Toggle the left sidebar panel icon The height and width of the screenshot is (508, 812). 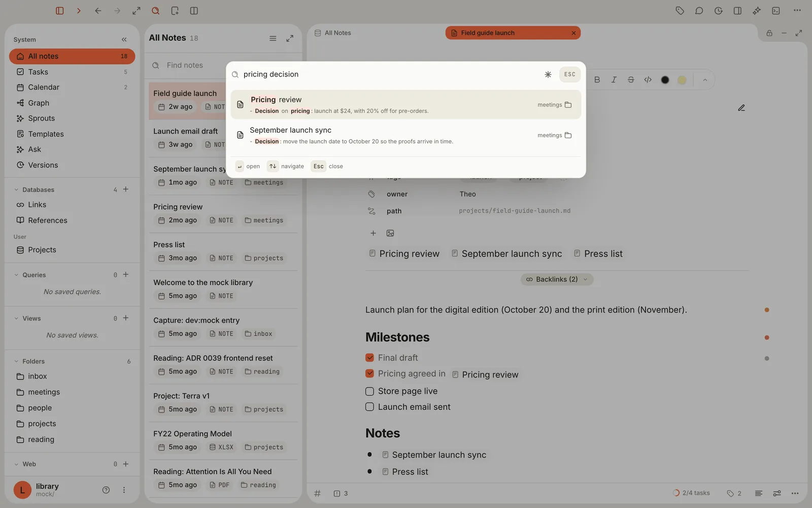pyautogui.click(x=59, y=11)
